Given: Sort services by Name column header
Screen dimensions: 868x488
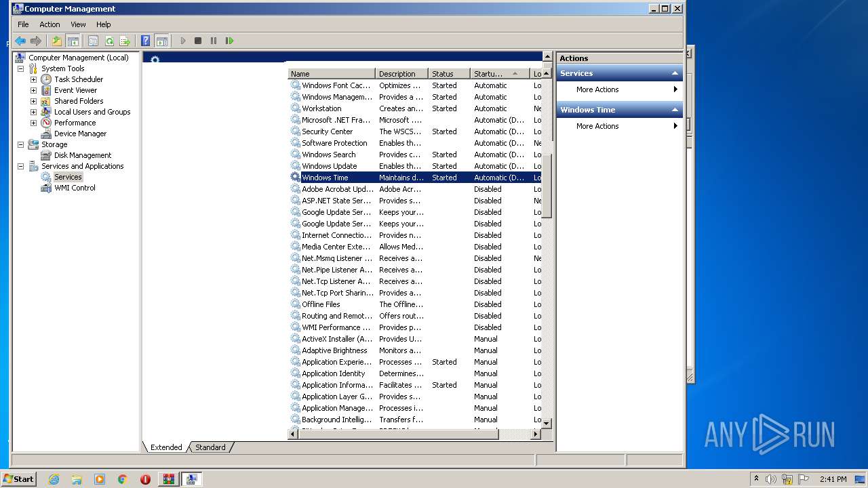Looking at the screenshot, I should coord(332,74).
